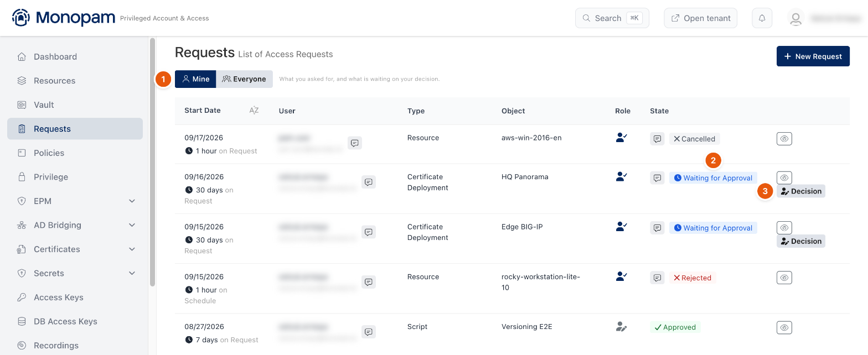Switch to the Everyone tab

click(244, 79)
